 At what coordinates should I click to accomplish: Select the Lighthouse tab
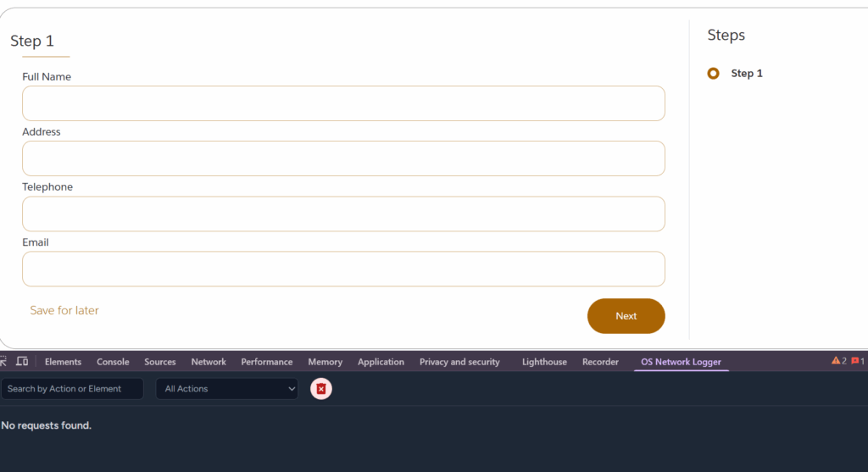[x=544, y=362]
